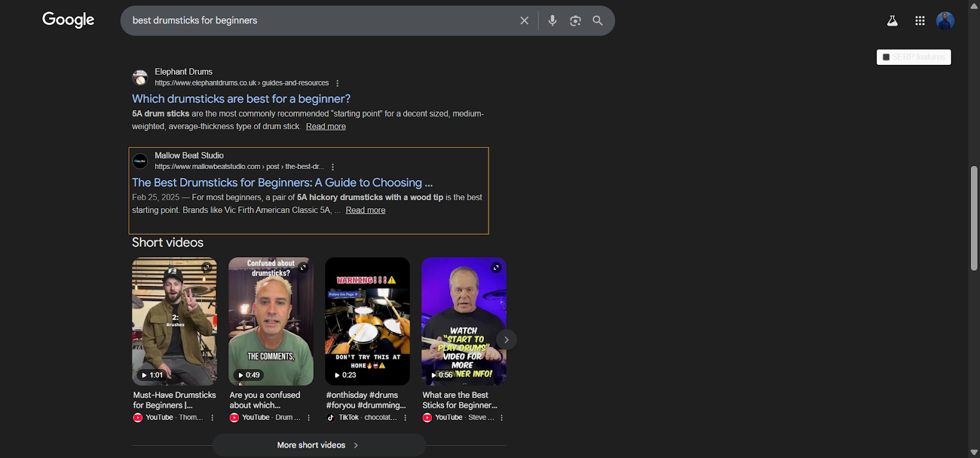Click More short videos button
This screenshot has width=980, height=458.
(319, 445)
